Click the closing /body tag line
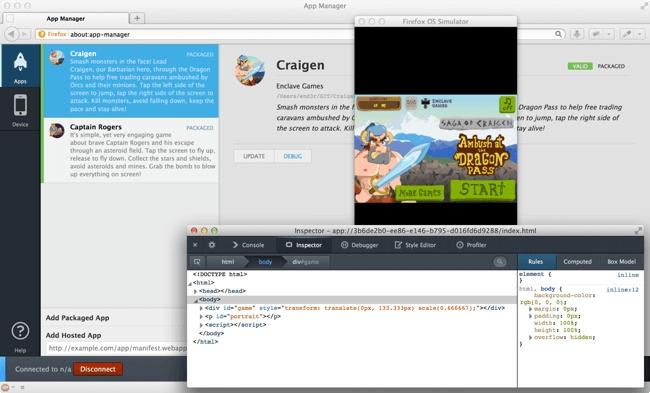Viewport: 650px width, 393px height. (x=211, y=333)
